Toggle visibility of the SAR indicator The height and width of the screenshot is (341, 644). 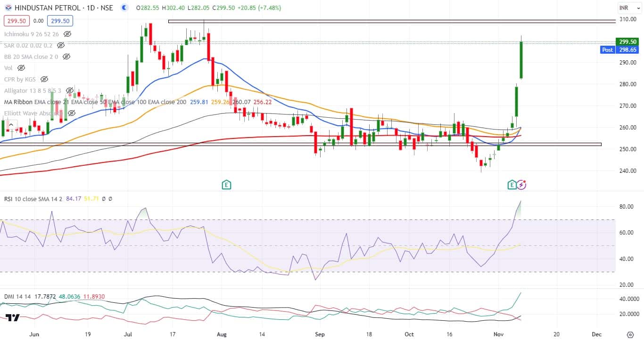(x=60, y=46)
